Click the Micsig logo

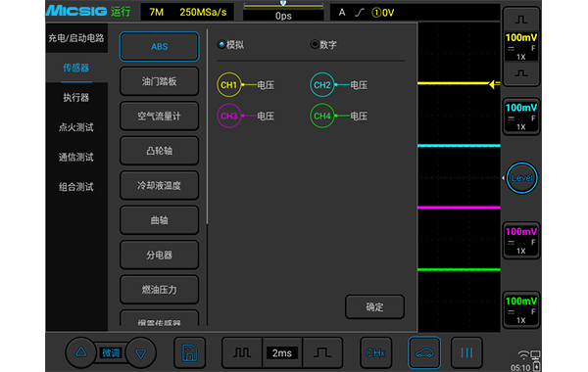pyautogui.click(x=76, y=11)
